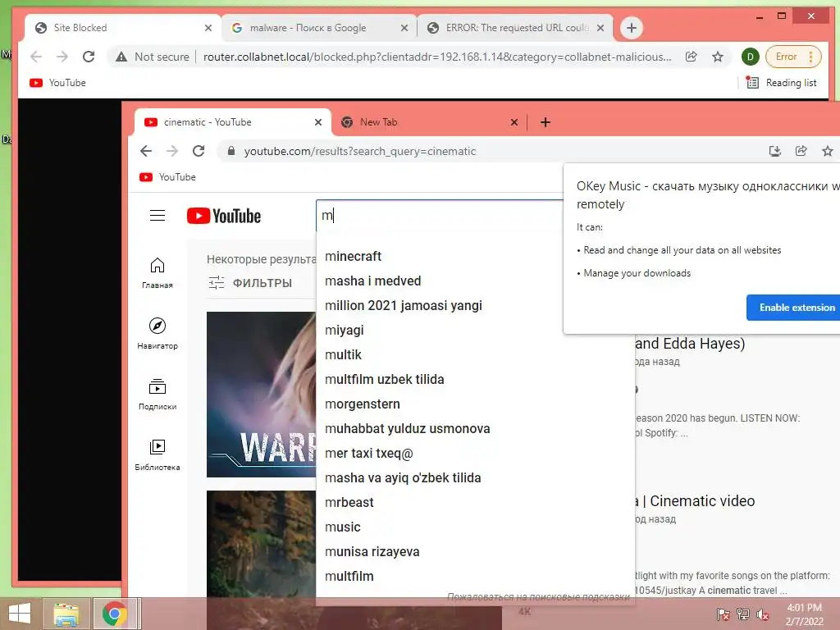Screen dimensions: 840x630
Task: Open Windows Start button
Action: pyautogui.click(x=20, y=614)
